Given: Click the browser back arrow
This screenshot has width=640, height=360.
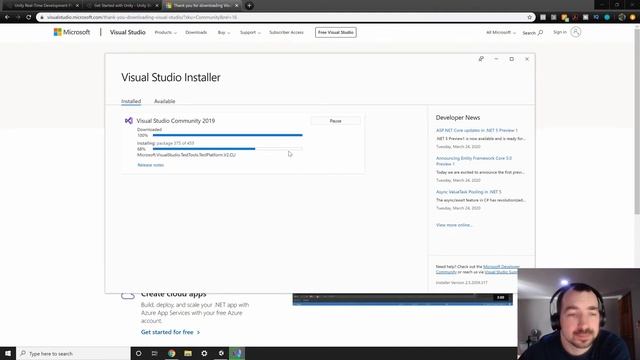Looking at the screenshot, I should tap(7, 17).
